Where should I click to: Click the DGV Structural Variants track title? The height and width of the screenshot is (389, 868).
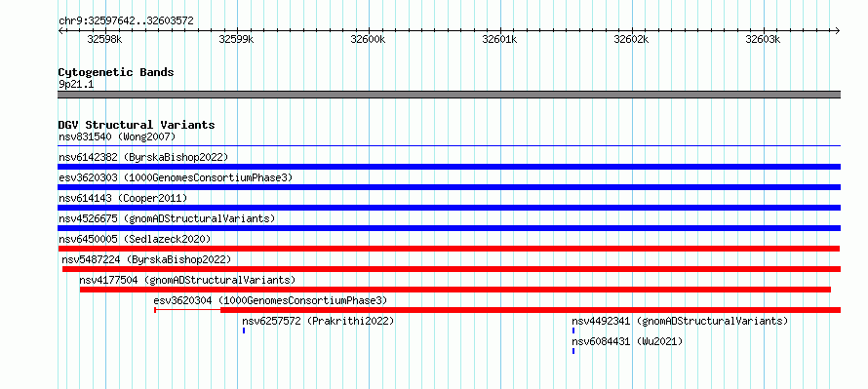pyautogui.click(x=137, y=125)
